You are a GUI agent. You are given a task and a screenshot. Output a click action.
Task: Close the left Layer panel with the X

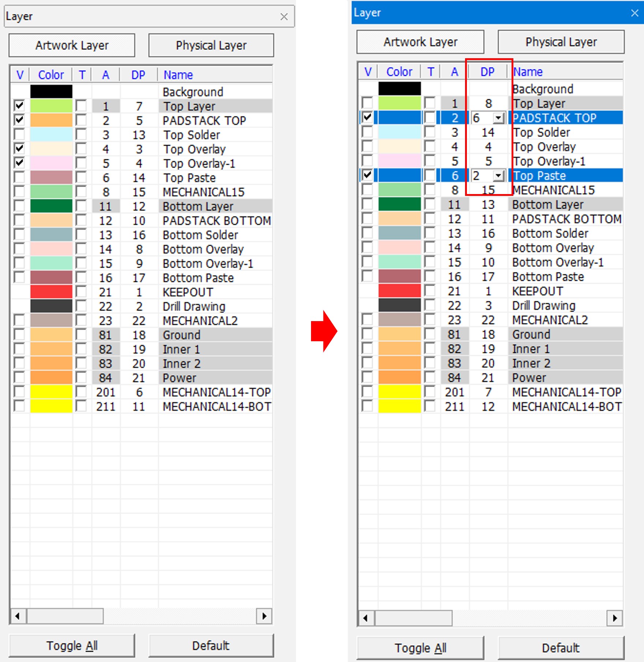pyautogui.click(x=284, y=17)
